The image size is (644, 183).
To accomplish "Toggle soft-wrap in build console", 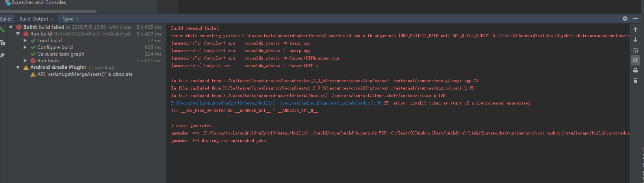I will coord(635,50).
